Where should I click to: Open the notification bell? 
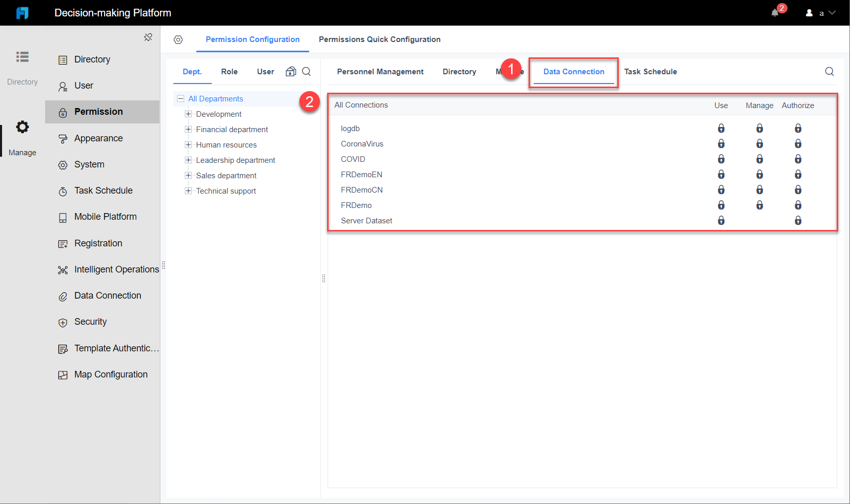[x=775, y=12]
